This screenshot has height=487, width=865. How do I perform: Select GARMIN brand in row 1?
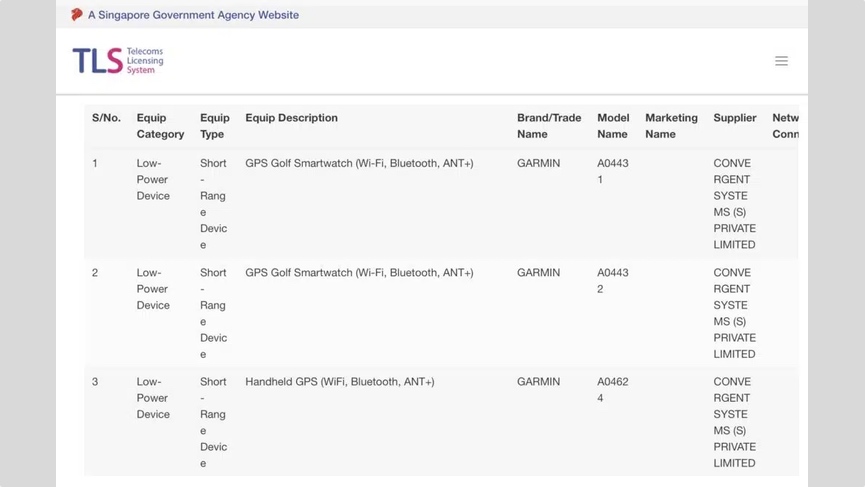[538, 163]
